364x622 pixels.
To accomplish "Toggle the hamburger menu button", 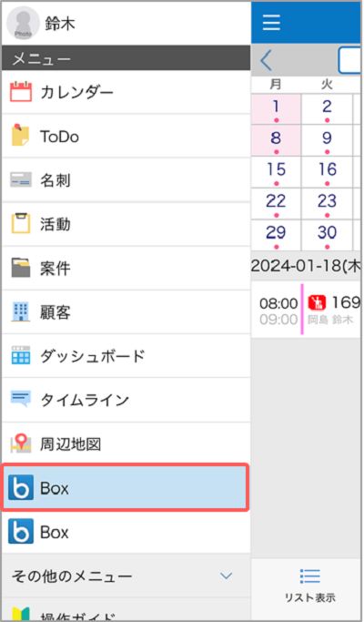I will point(271,22).
